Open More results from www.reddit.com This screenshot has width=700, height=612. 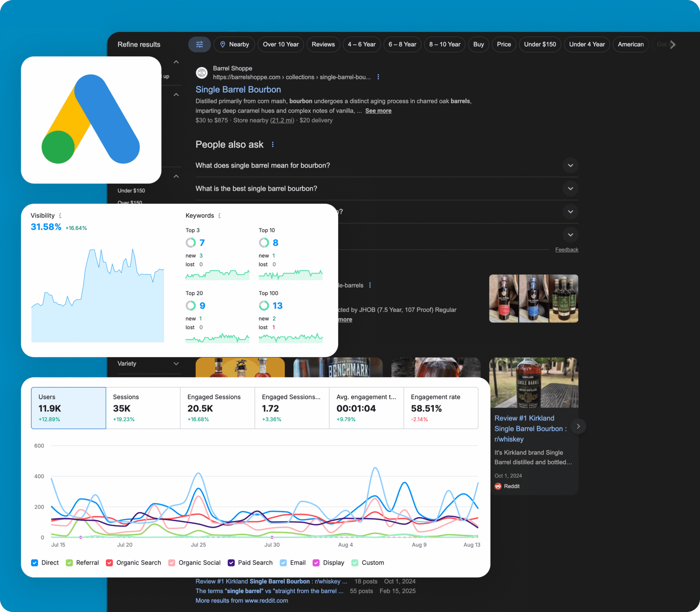point(242,601)
